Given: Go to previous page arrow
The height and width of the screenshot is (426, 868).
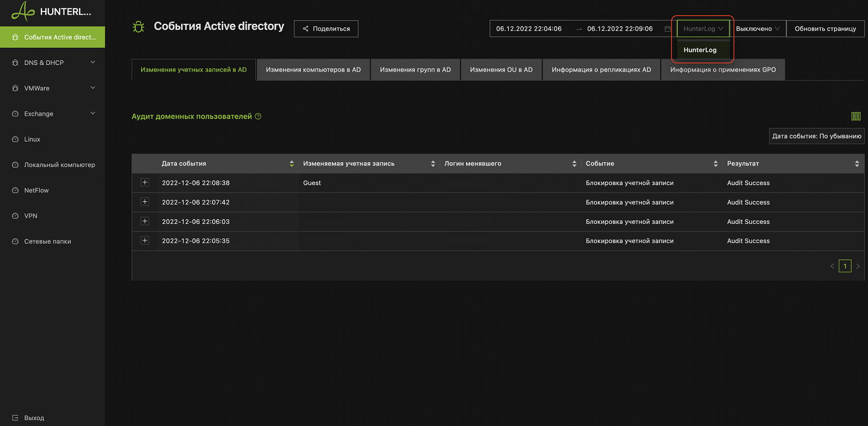Looking at the screenshot, I should 832,266.
